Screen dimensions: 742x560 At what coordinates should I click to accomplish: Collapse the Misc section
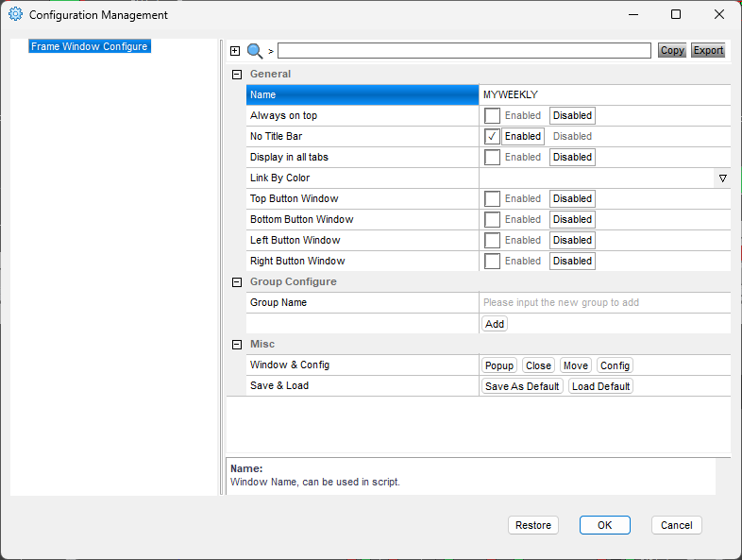pos(237,345)
